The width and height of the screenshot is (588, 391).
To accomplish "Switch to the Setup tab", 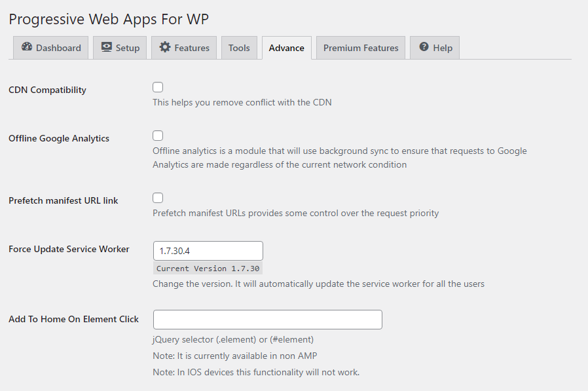I will (x=120, y=47).
